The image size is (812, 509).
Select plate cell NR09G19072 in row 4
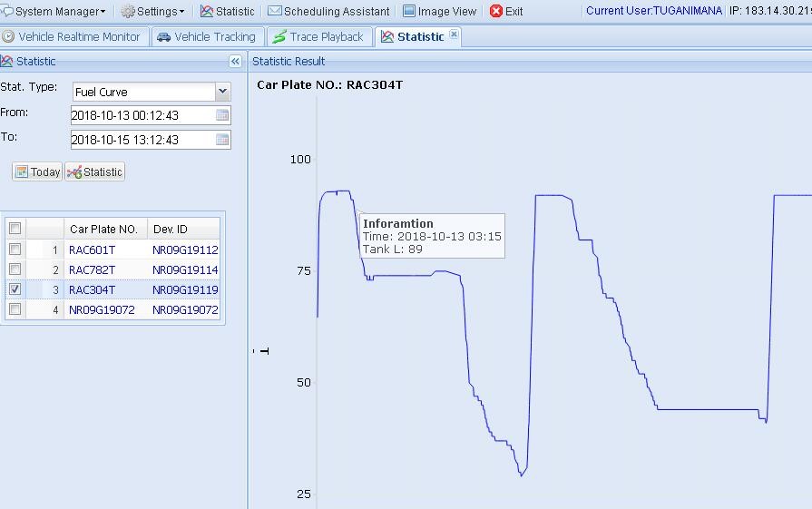coord(102,309)
